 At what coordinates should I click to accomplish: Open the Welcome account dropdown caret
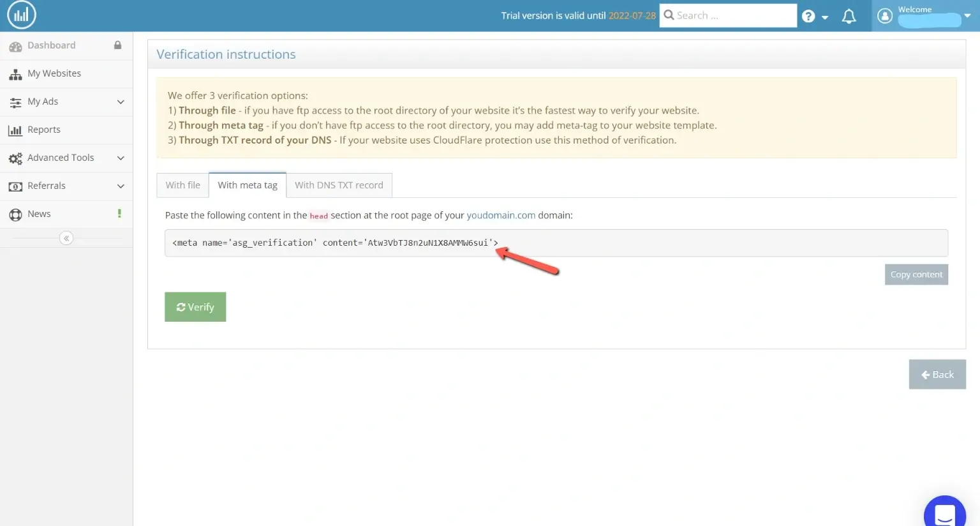click(967, 16)
